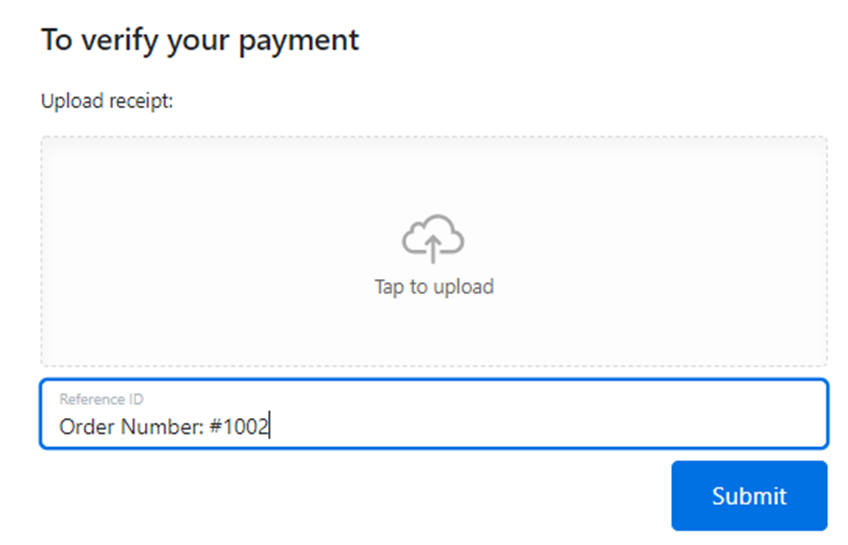
Task: Click empty space left of the cloud icon
Action: pyautogui.click(x=220, y=240)
